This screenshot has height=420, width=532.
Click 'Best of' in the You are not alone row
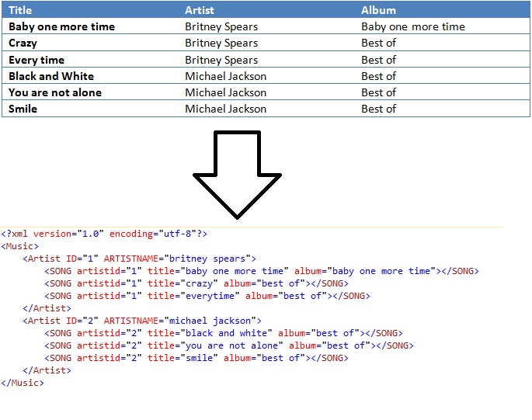tap(378, 92)
